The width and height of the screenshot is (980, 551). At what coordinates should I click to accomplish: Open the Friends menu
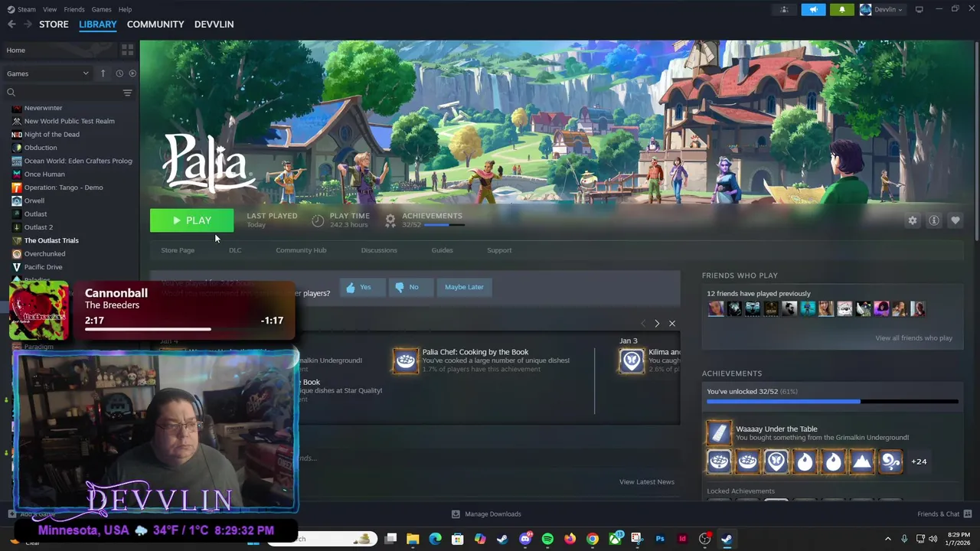74,9
